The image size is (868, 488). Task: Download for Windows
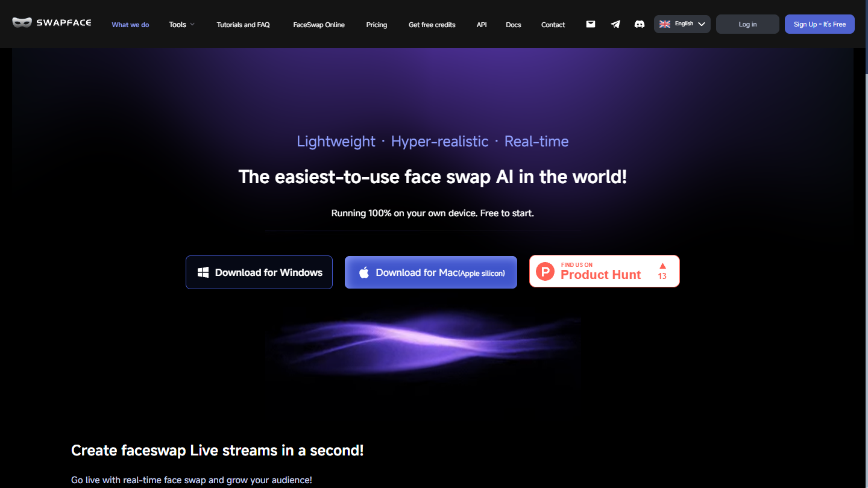pyautogui.click(x=259, y=272)
